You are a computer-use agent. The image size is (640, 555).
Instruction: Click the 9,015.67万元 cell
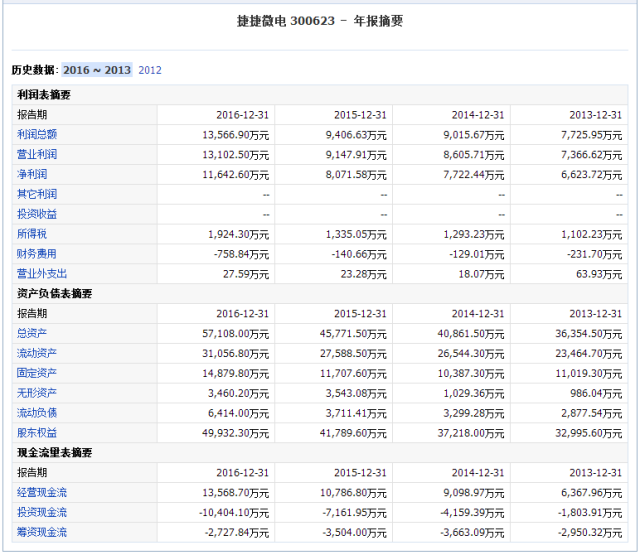[473, 135]
